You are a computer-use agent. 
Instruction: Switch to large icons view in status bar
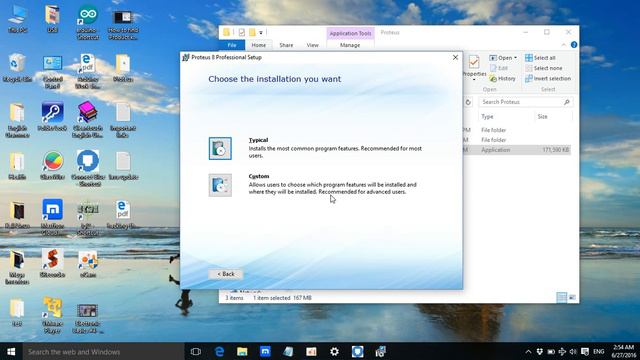click(x=572, y=298)
